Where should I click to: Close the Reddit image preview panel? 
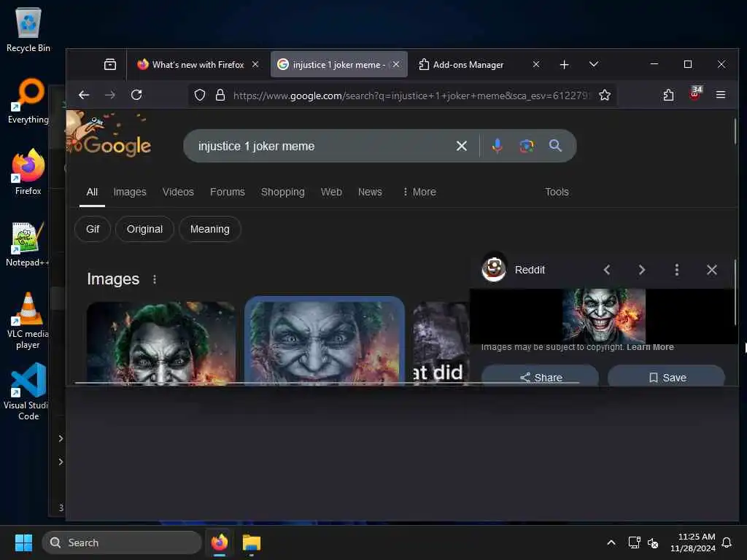[712, 270]
